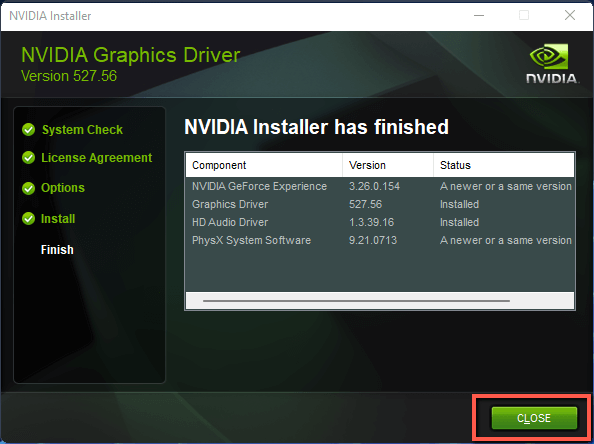This screenshot has width=594, height=444.
Task: Click the System Check green checkmark icon
Action: 28,130
